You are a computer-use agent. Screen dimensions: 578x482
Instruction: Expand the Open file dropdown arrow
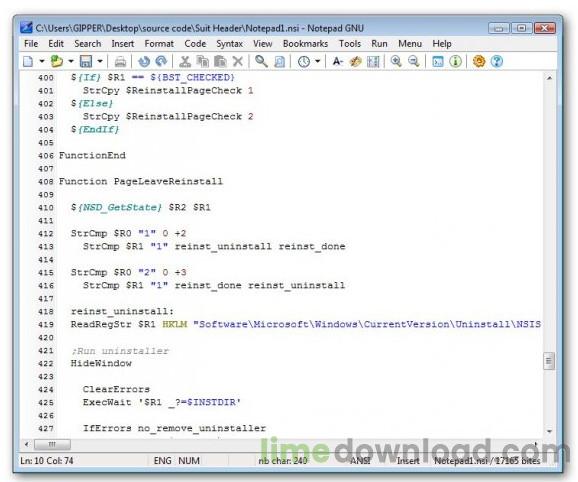pyautogui.click(x=71, y=61)
